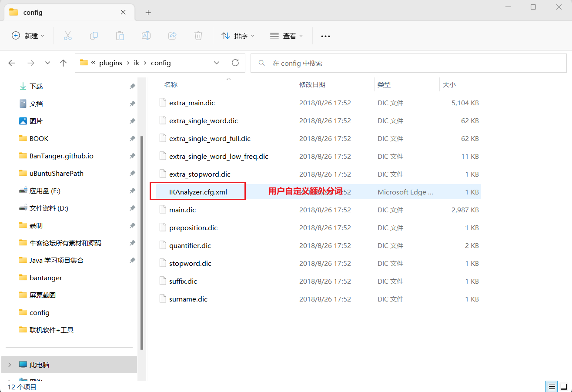Open a new tab with plus button
Screen dimensions: 572x392
click(x=148, y=13)
